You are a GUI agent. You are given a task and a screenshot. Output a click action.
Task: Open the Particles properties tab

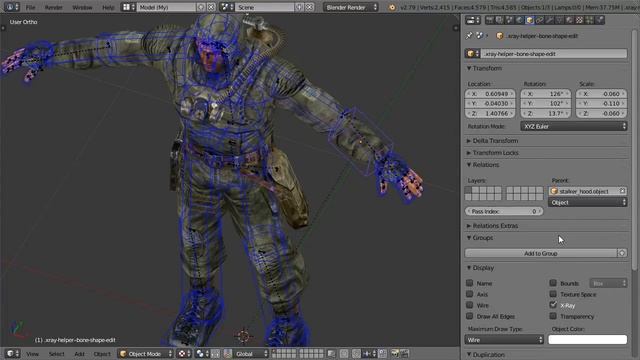(589, 20)
